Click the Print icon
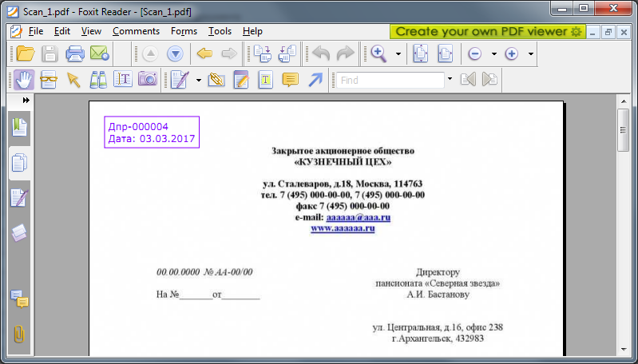This screenshot has height=364, width=638. (x=75, y=54)
